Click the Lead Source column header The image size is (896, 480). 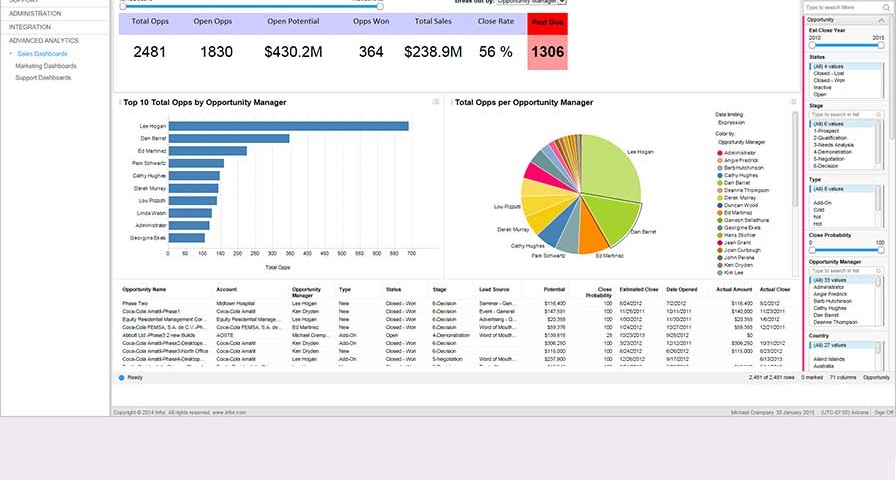click(x=494, y=290)
